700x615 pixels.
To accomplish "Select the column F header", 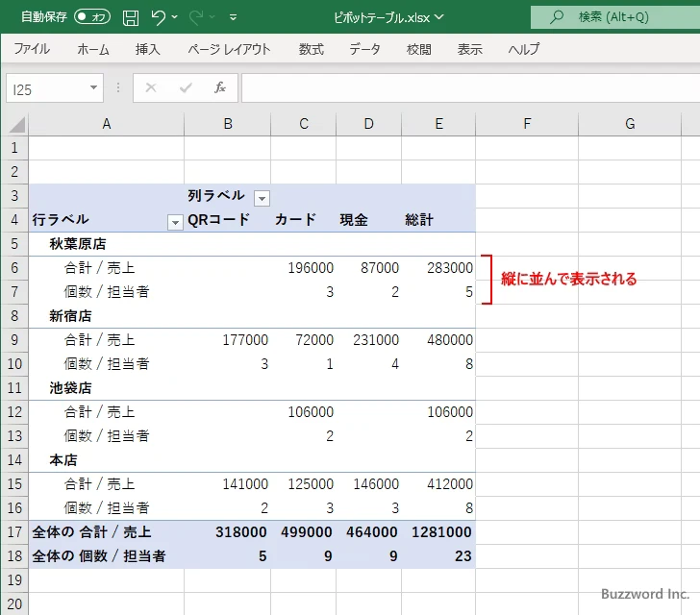I will [x=527, y=124].
